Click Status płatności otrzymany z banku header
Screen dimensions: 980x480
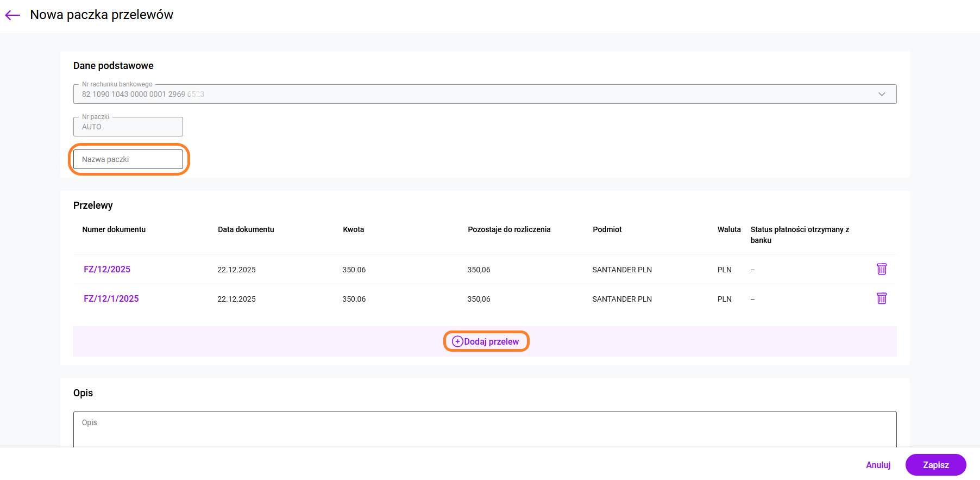tap(800, 234)
